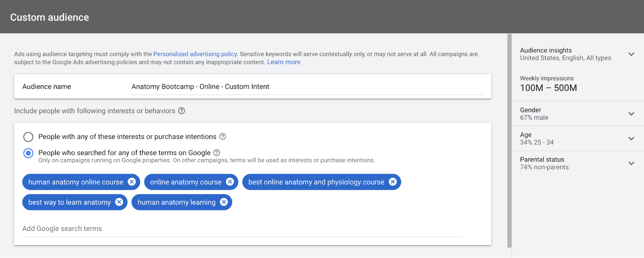Expand the Audience insights section
This screenshot has width=644, height=258.
631,54
